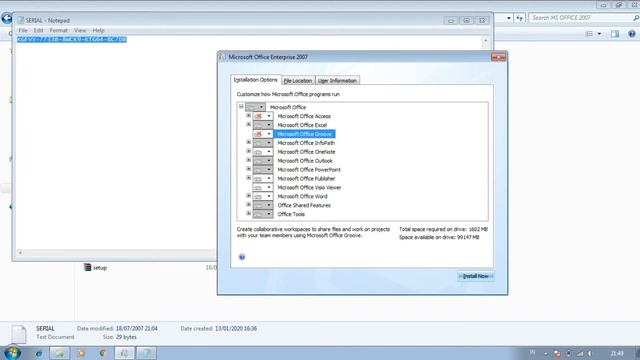Screen dimensions: 640x360
Task: Expand the Microsoft Office Access node
Action: point(249,116)
